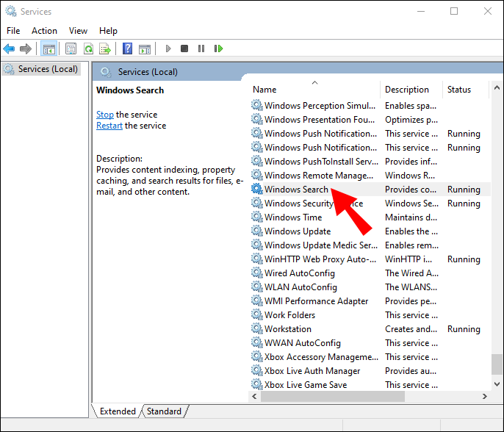Click gear icon beside Xbox Live Game Save
This screenshot has height=432, width=504.
tap(257, 384)
